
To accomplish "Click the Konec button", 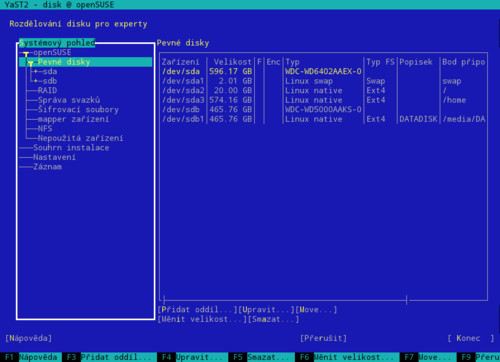I will [471, 338].
